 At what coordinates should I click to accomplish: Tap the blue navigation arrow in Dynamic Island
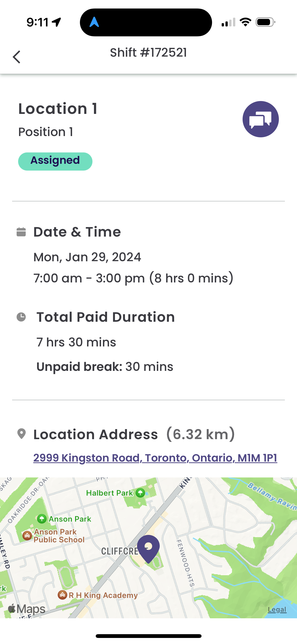tap(94, 22)
